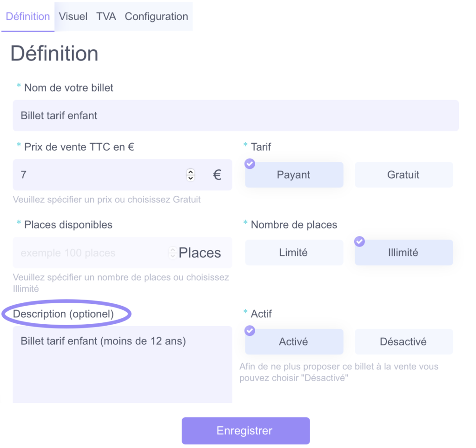Select the Définition tab
The width and height of the screenshot is (476, 448).
click(28, 16)
